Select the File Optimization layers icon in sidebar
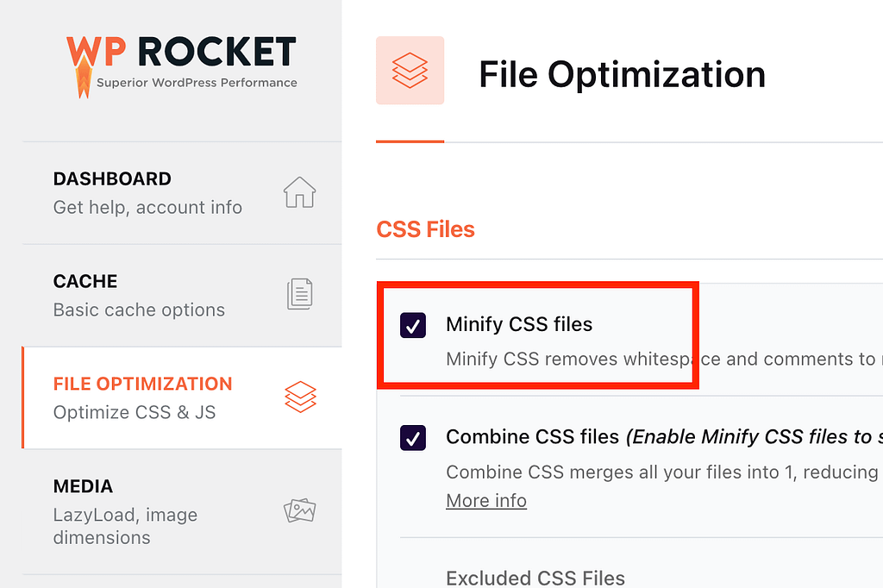Screen dimensions: 883x588 (x=298, y=397)
